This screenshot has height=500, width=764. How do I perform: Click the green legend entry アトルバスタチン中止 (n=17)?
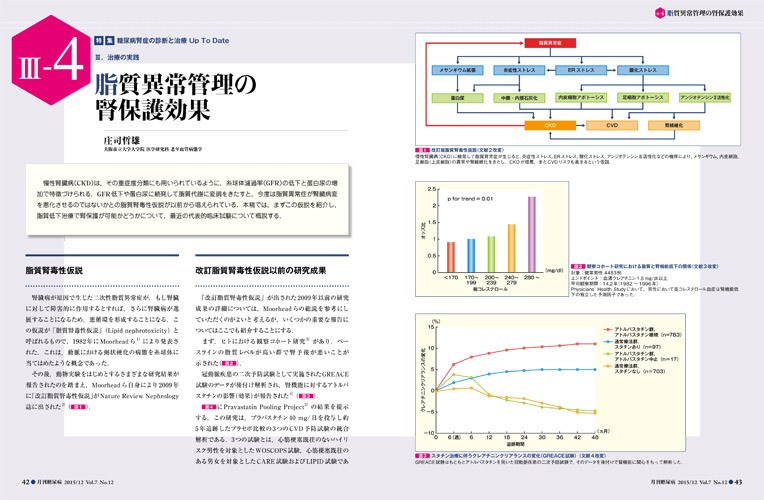tap(641, 357)
